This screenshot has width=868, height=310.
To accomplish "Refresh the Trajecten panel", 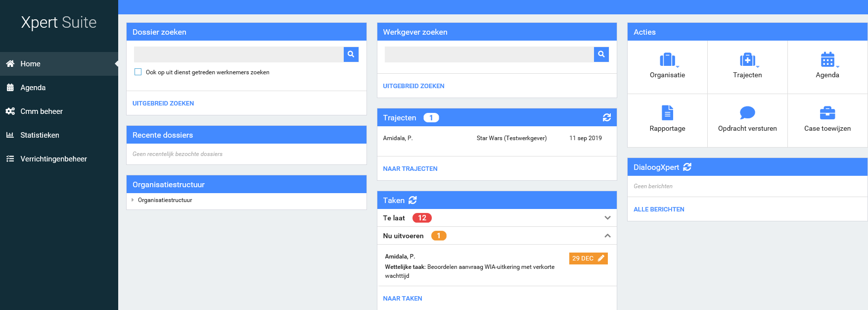I will pos(606,117).
